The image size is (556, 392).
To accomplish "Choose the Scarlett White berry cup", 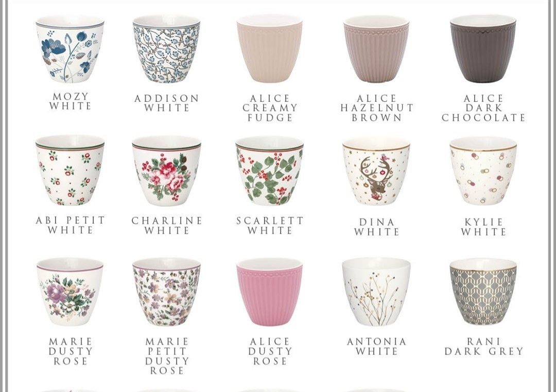I will 269,171.
